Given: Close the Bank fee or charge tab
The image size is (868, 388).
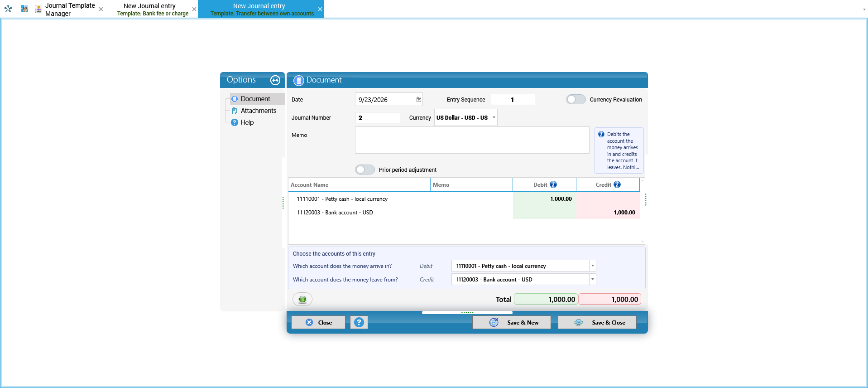Looking at the screenshot, I should coord(194,9).
